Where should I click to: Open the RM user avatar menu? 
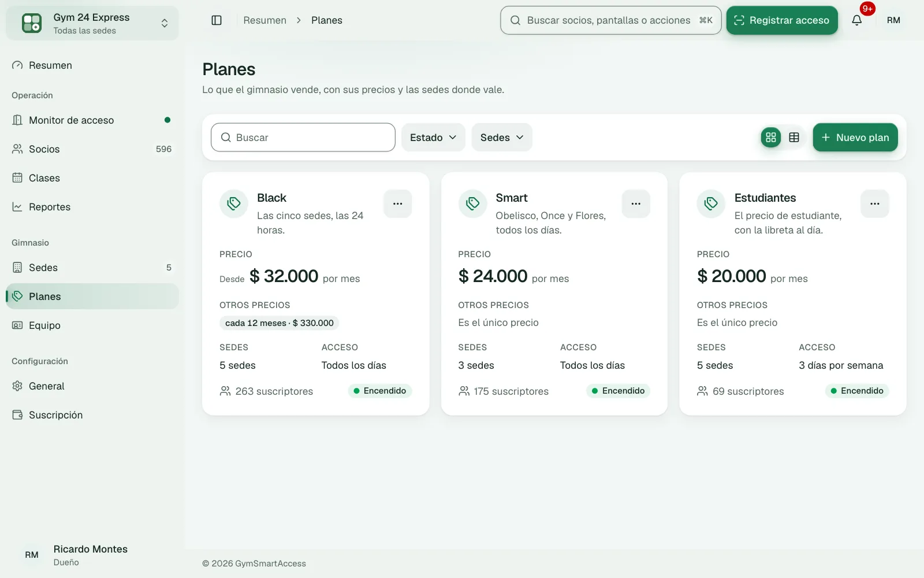coord(893,20)
